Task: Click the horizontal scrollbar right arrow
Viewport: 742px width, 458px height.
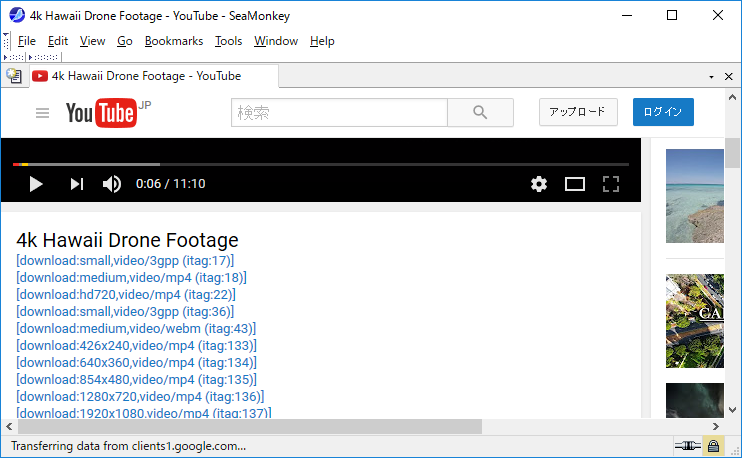Action: pyautogui.click(x=716, y=427)
